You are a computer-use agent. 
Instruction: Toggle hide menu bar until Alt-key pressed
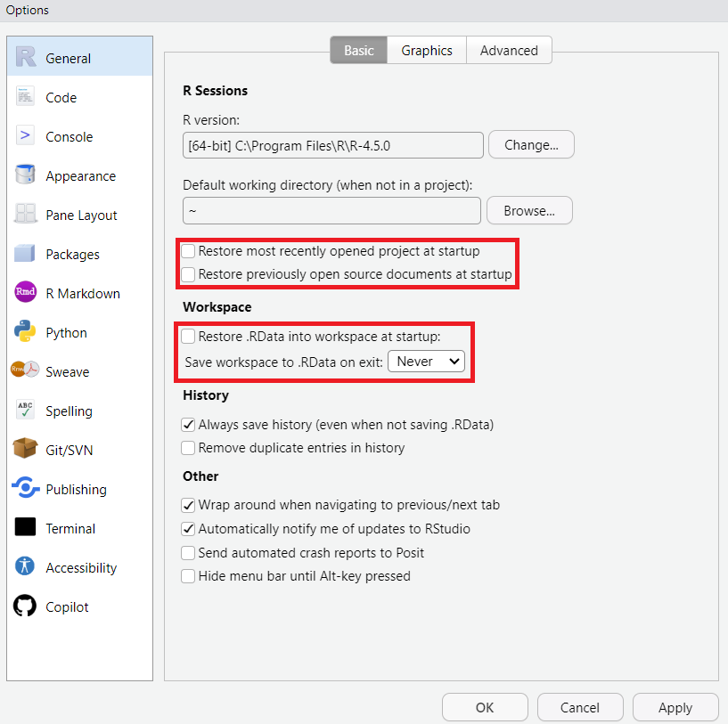[188, 576]
